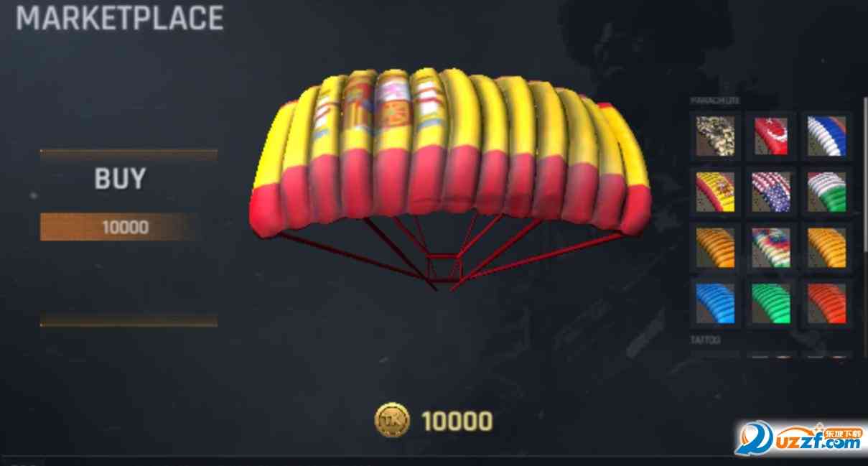This screenshot has width=868, height=466.
Task: Pick the orange parachute above the red skin
Action: pos(826,247)
